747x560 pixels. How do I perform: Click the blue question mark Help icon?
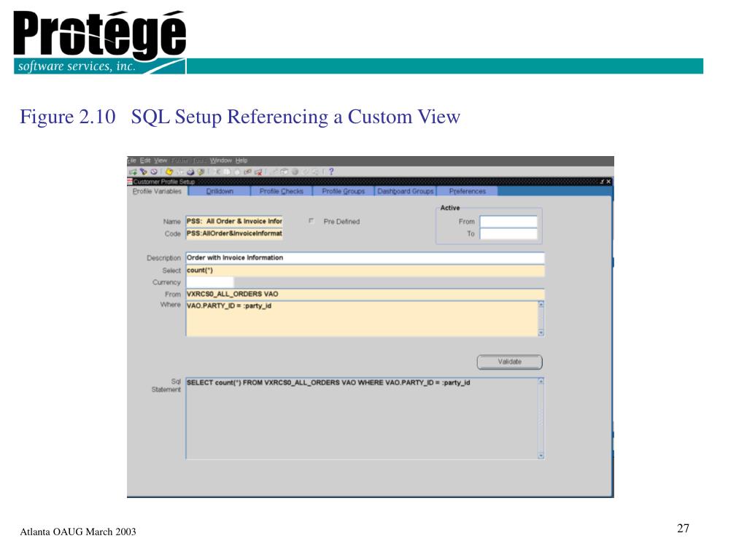tap(331, 172)
